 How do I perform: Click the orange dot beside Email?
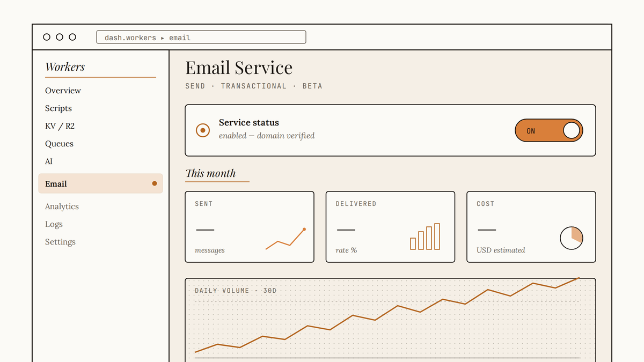click(155, 183)
